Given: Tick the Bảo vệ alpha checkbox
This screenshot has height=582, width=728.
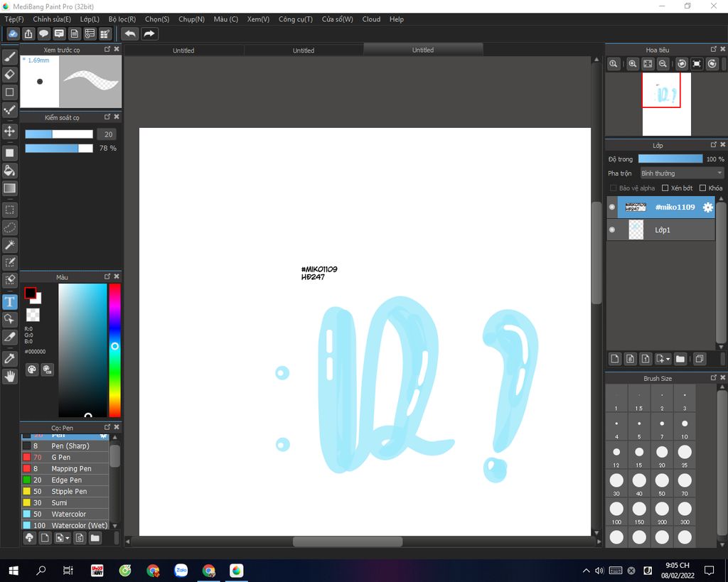Looking at the screenshot, I should coord(613,188).
